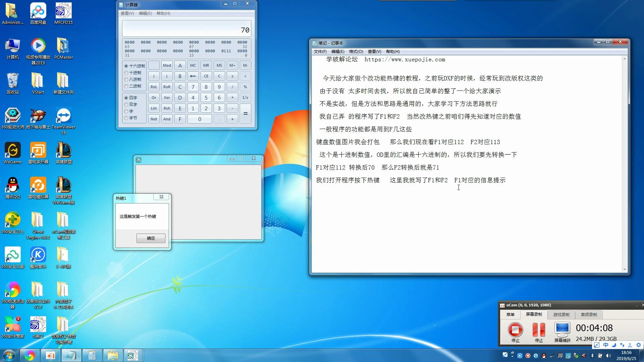The height and width of the screenshot is (362, 644).
Task: Click the Windows Start button
Action: click(x=9, y=355)
